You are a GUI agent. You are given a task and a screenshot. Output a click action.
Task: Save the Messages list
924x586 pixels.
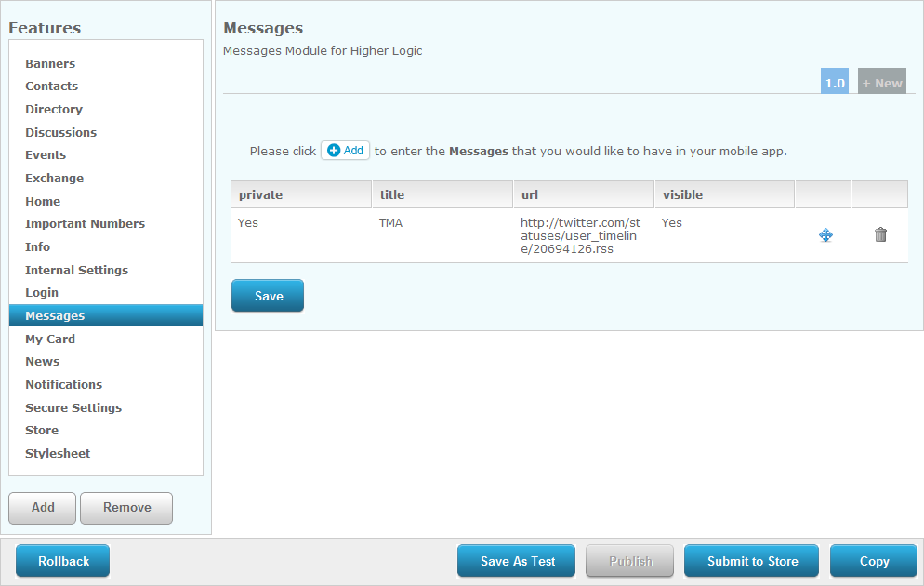pos(268,296)
